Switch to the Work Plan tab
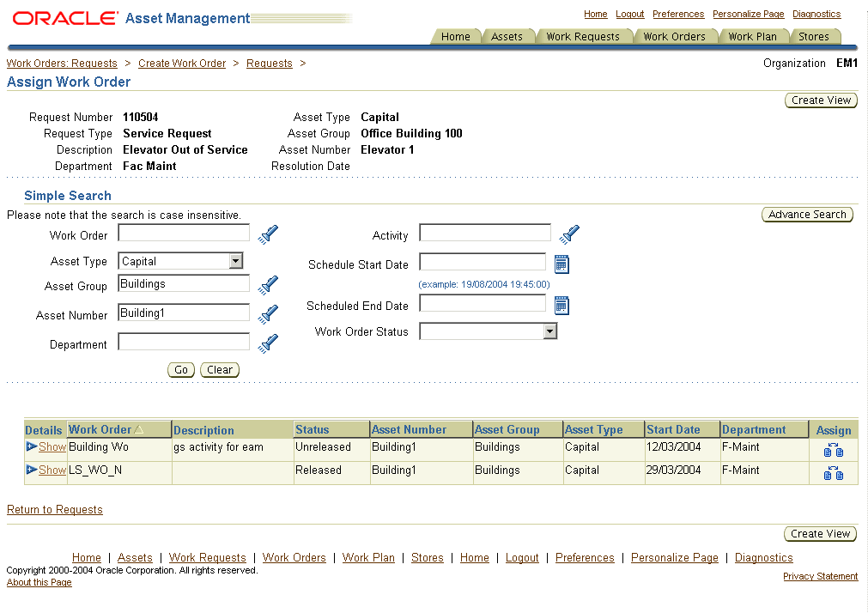This screenshot has width=868, height=613. coord(752,37)
